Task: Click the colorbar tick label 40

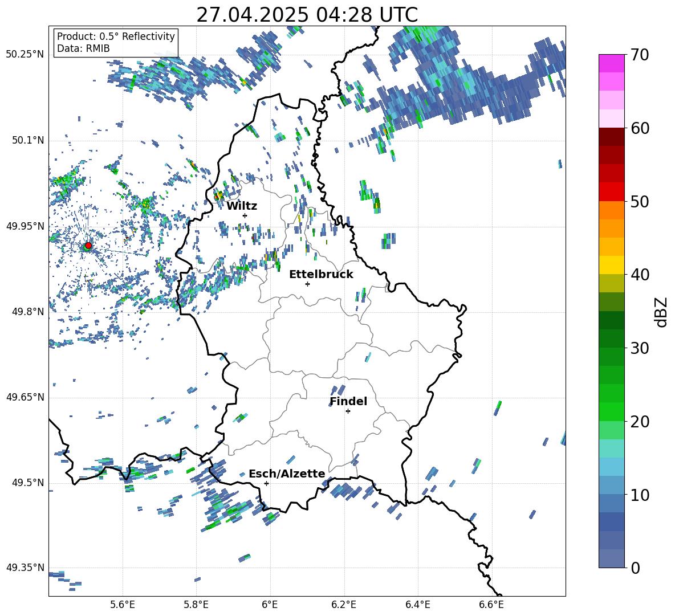Action: tap(640, 275)
